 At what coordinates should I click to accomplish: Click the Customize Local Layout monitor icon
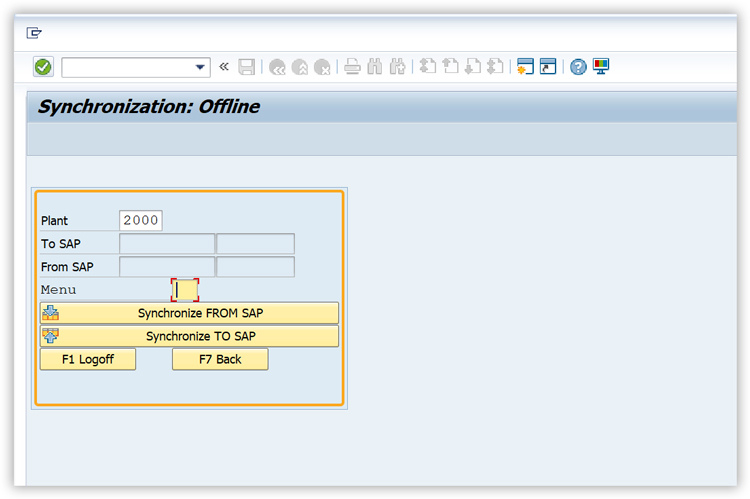pos(601,66)
